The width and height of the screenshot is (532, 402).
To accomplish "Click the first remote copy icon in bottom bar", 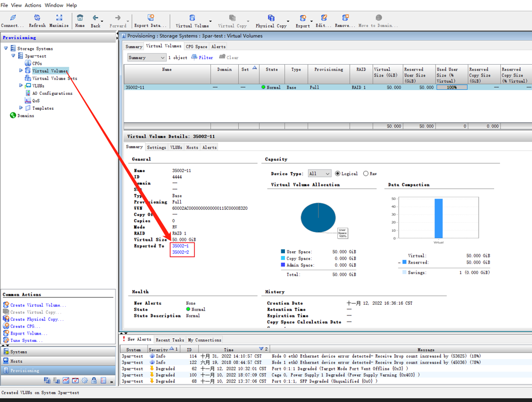I will pyautogui.click(x=47, y=380).
